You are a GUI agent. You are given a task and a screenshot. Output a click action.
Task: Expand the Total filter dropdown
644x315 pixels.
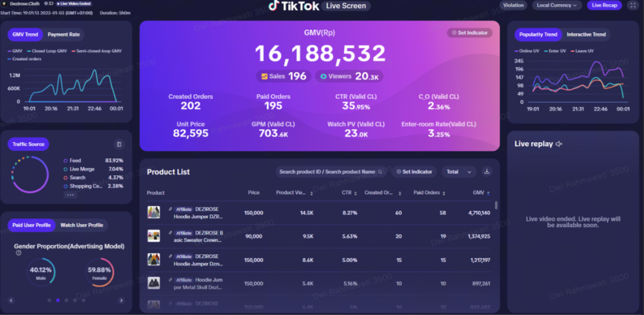[459, 172]
